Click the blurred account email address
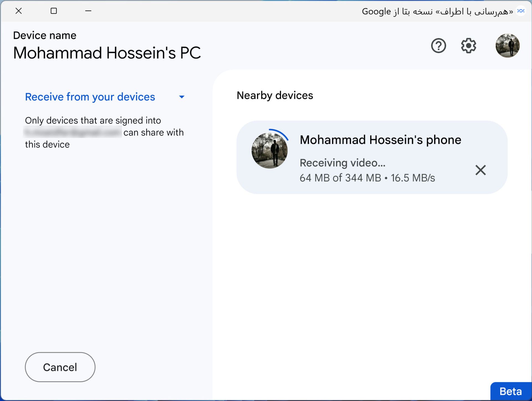 (x=73, y=132)
